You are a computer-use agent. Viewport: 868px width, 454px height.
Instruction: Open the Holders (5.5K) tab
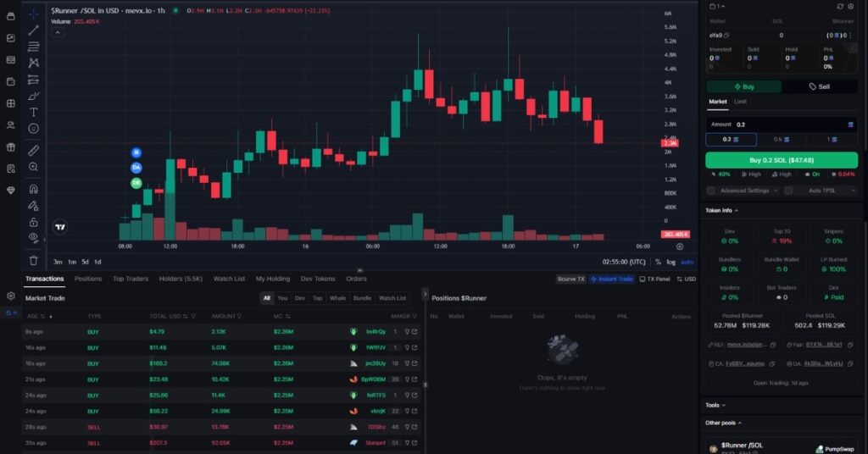coord(181,279)
